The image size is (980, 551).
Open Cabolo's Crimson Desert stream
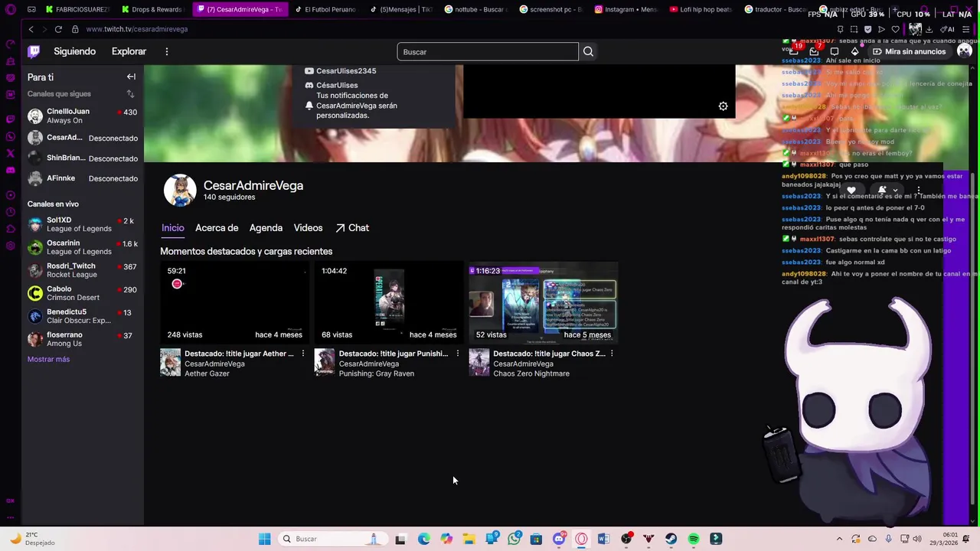pyautogui.click(x=83, y=293)
